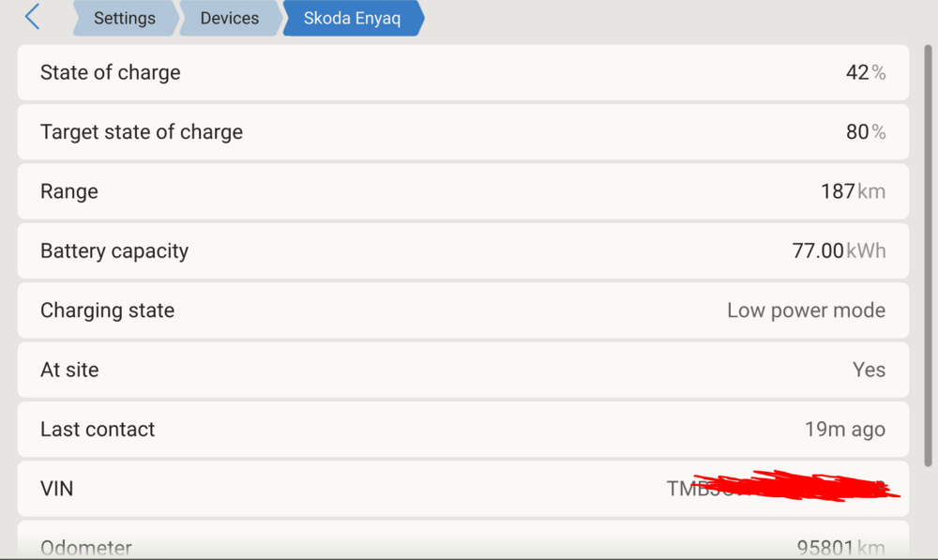Image resolution: width=938 pixels, height=560 pixels.
Task: Select the VIN row
Action: coord(463,489)
